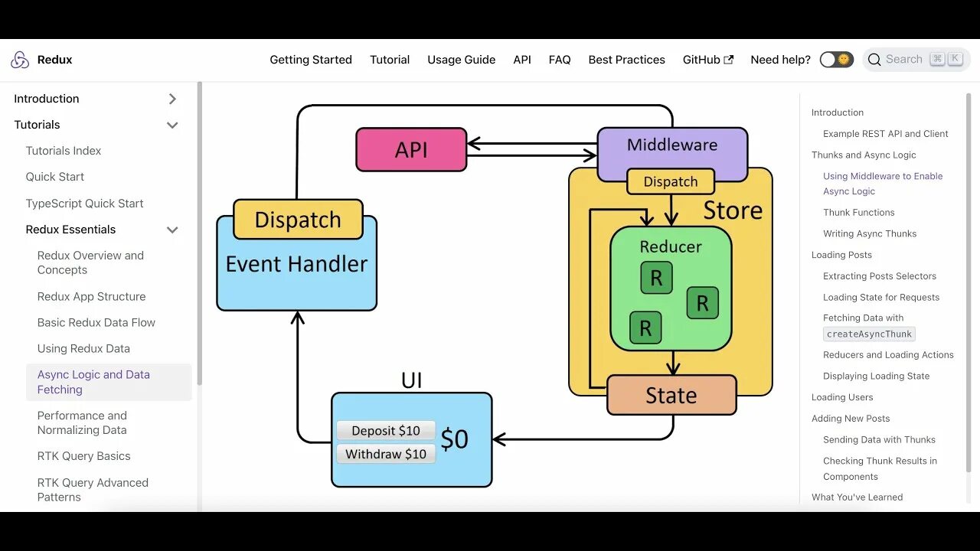
Task: Jump to Introduction in table of contents
Action: point(838,112)
